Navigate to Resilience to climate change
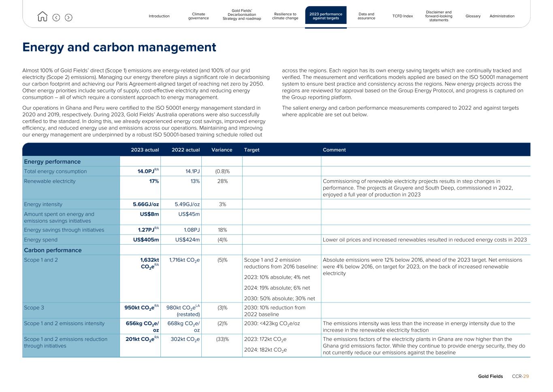 click(x=285, y=16)
